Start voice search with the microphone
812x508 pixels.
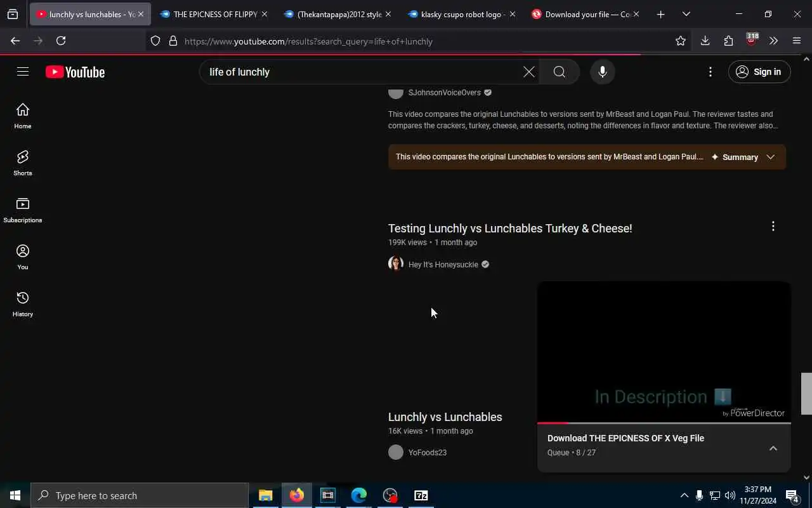coord(603,72)
